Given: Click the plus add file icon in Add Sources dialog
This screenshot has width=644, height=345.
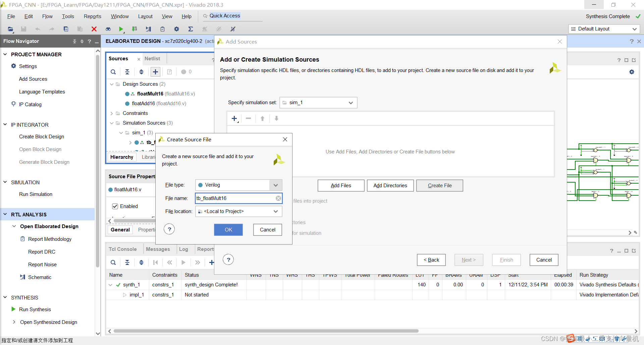Looking at the screenshot, I should pyautogui.click(x=234, y=119).
